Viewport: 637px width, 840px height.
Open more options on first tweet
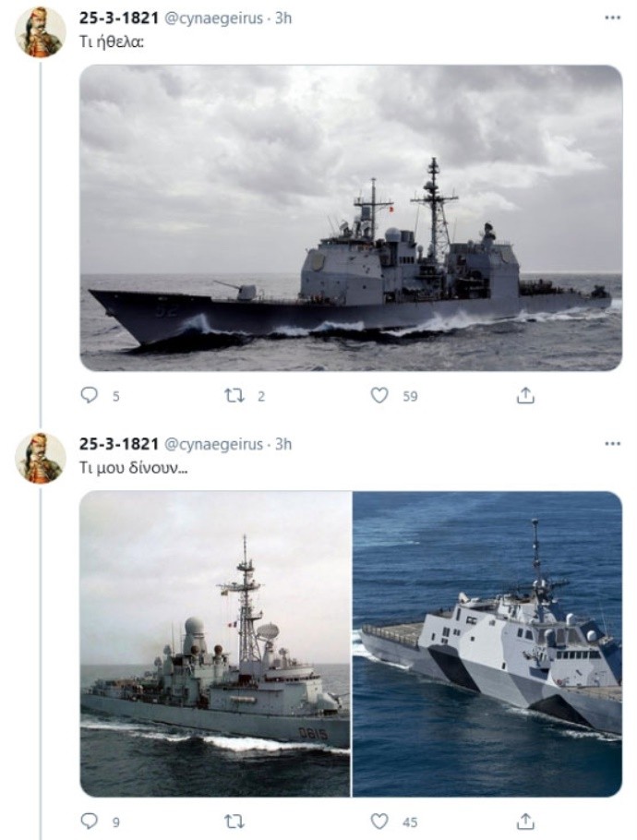(612, 18)
